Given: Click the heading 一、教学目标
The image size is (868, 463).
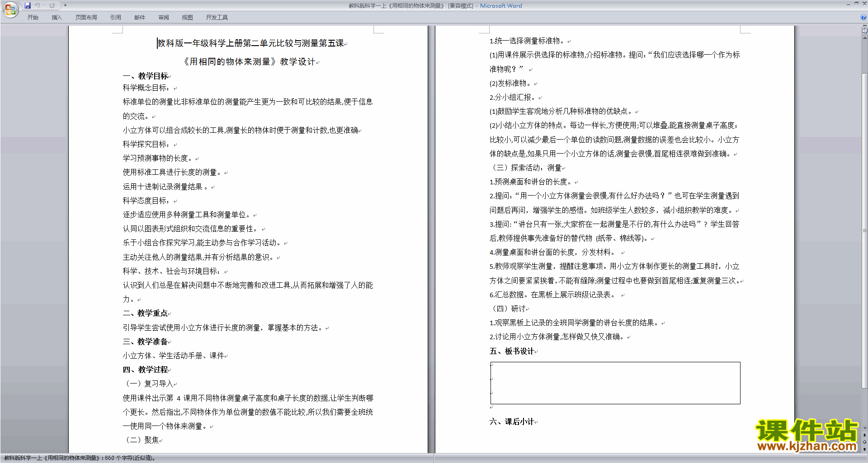Looking at the screenshot, I should click(x=146, y=76).
